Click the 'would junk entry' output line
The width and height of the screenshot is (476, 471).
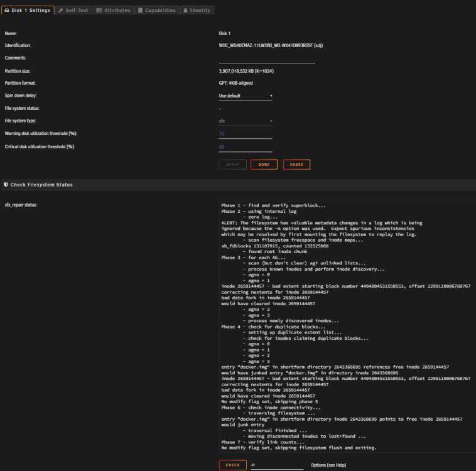click(243, 425)
